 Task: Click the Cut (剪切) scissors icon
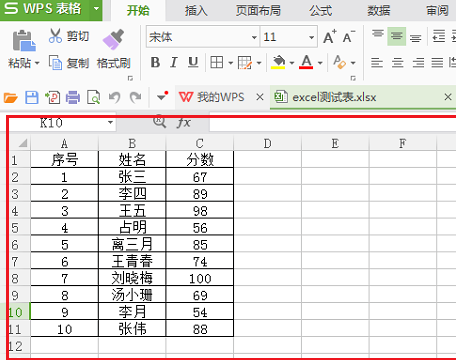pos(55,36)
